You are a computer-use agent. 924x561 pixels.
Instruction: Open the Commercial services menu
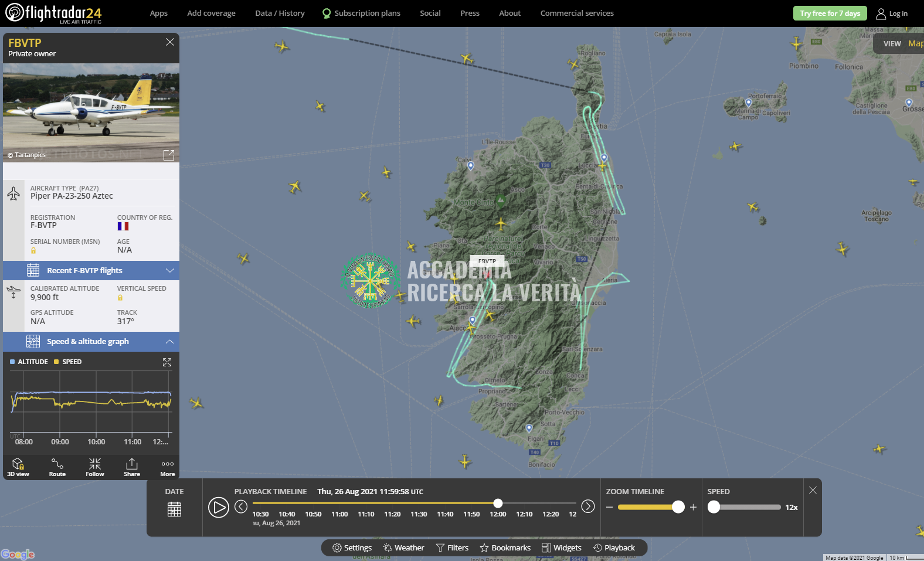click(577, 13)
